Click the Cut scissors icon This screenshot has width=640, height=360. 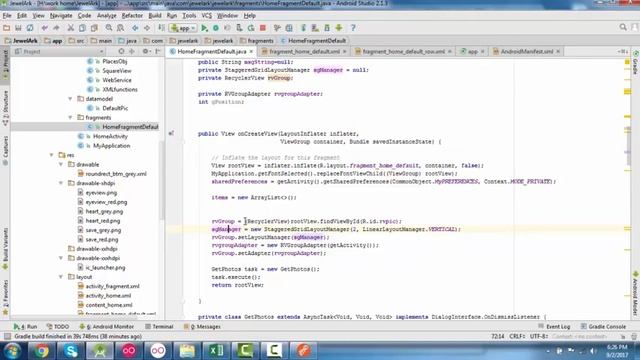(71, 28)
